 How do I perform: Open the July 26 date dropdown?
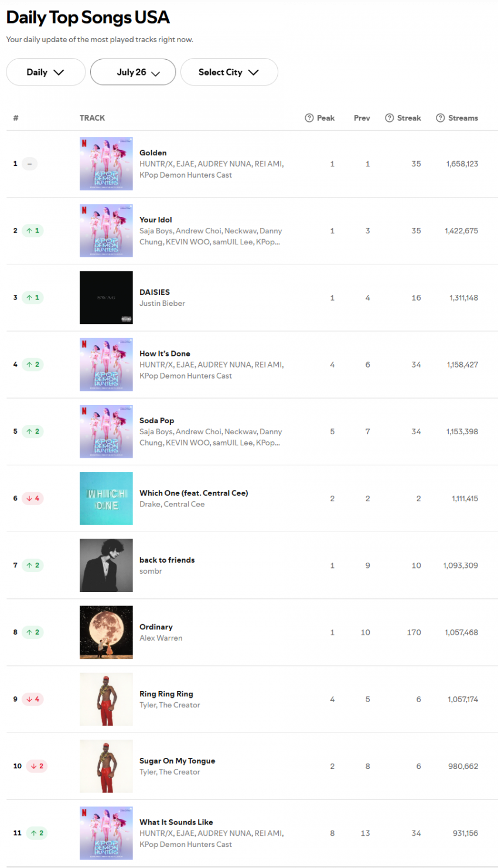coord(133,72)
